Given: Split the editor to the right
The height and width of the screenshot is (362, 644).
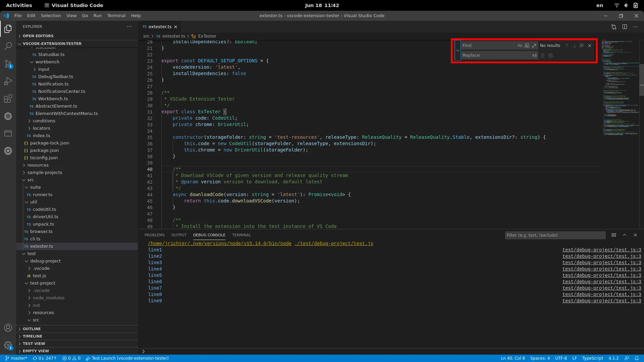Looking at the screenshot, I should coord(625,27).
